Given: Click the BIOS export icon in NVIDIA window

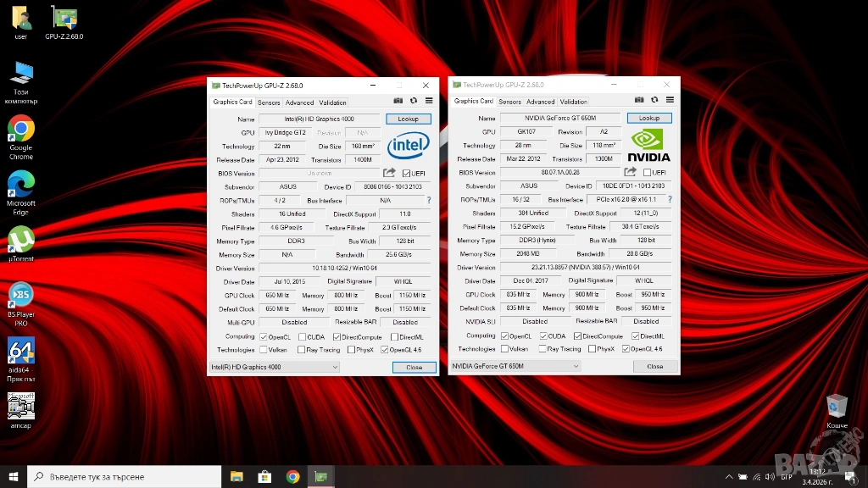Looking at the screenshot, I should [x=631, y=172].
